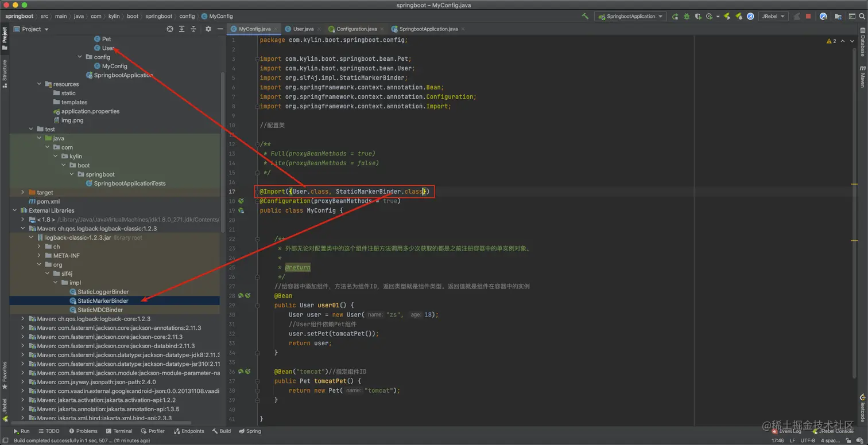The width and height of the screenshot is (868, 445).
Task: Collapse the test folder
Action: point(32,129)
